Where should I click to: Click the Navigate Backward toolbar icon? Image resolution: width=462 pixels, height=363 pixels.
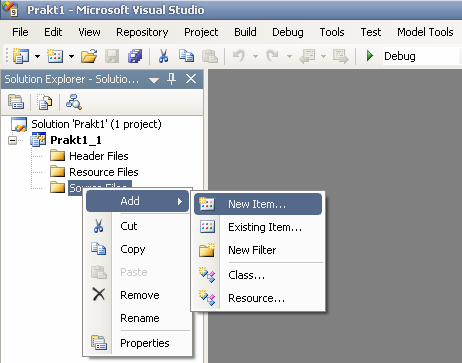[307, 56]
